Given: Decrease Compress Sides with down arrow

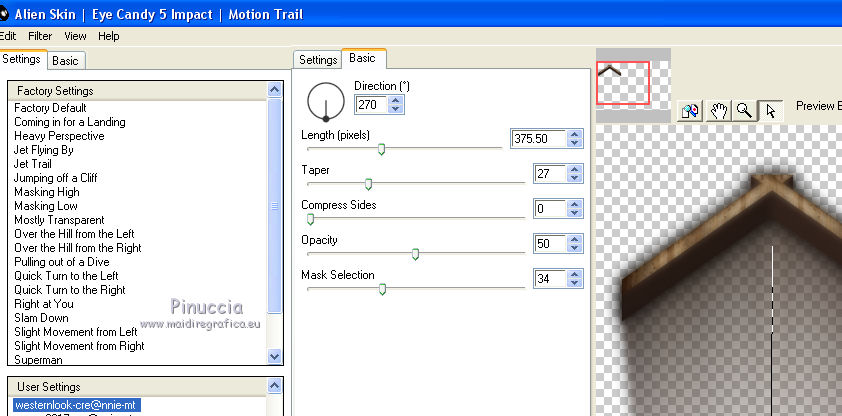Looking at the screenshot, I should (x=575, y=213).
